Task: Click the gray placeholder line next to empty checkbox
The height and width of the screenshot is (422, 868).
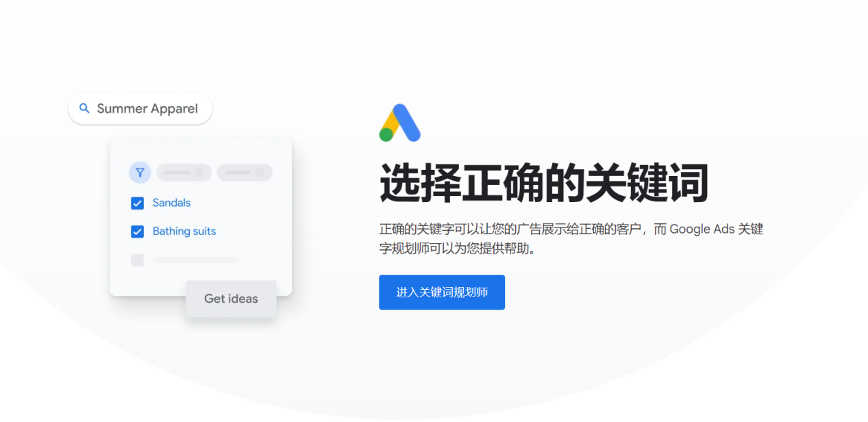Action: click(195, 260)
